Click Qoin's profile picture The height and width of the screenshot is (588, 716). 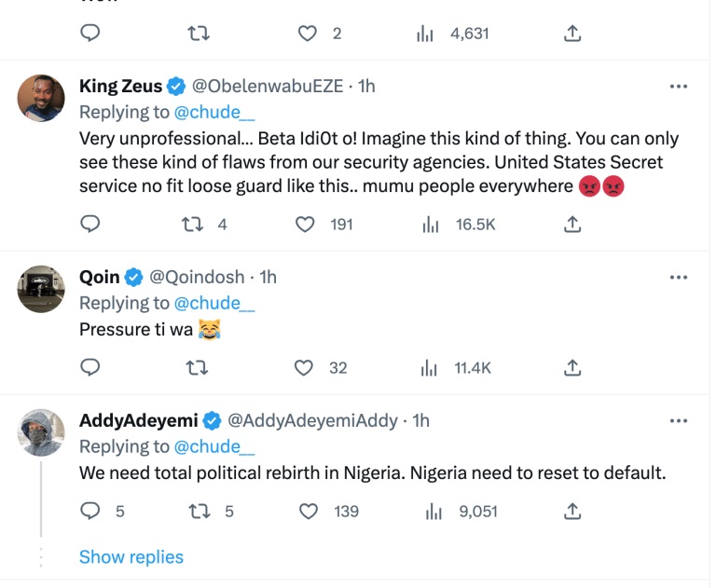42,289
